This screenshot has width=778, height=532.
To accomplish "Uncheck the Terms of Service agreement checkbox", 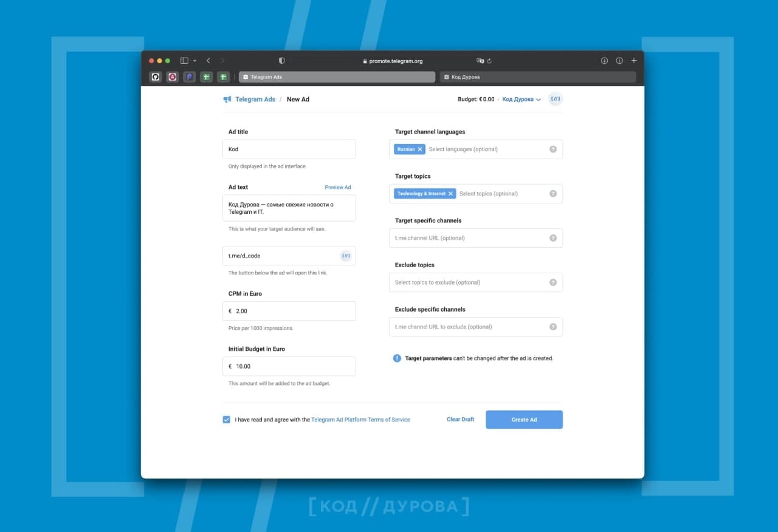I will [227, 420].
